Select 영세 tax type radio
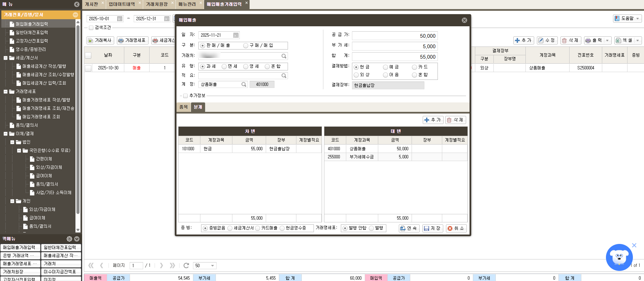 [x=246, y=67]
